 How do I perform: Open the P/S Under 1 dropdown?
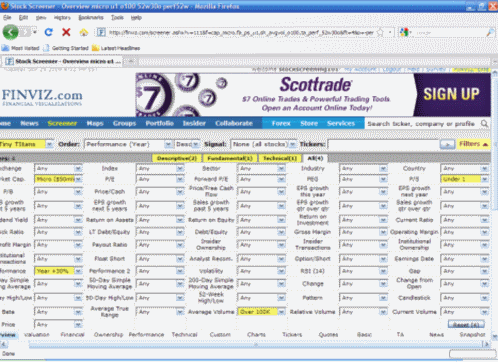(x=464, y=179)
